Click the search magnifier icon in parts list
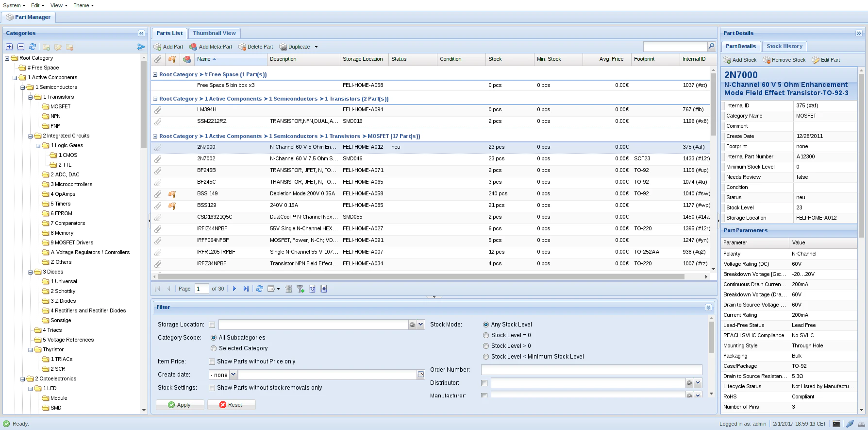This screenshot has width=868, height=430. coord(711,47)
